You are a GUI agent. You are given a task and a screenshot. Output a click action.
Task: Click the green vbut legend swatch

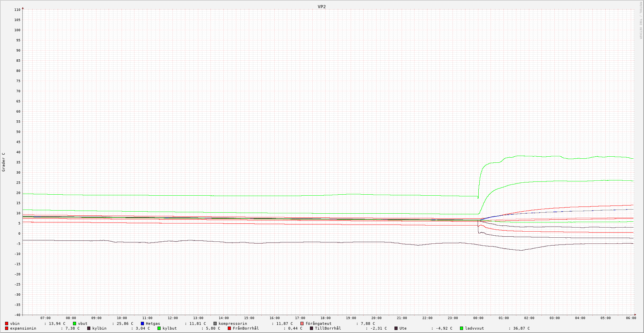coord(75,324)
